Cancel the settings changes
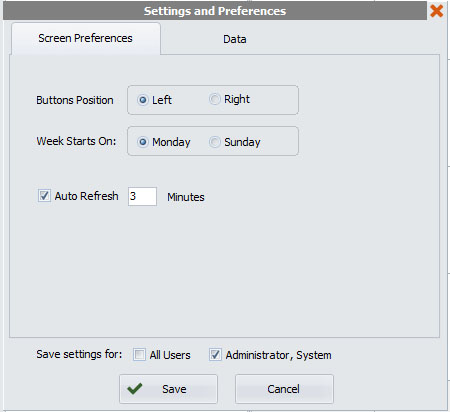The width and height of the screenshot is (450, 412). pos(284,389)
